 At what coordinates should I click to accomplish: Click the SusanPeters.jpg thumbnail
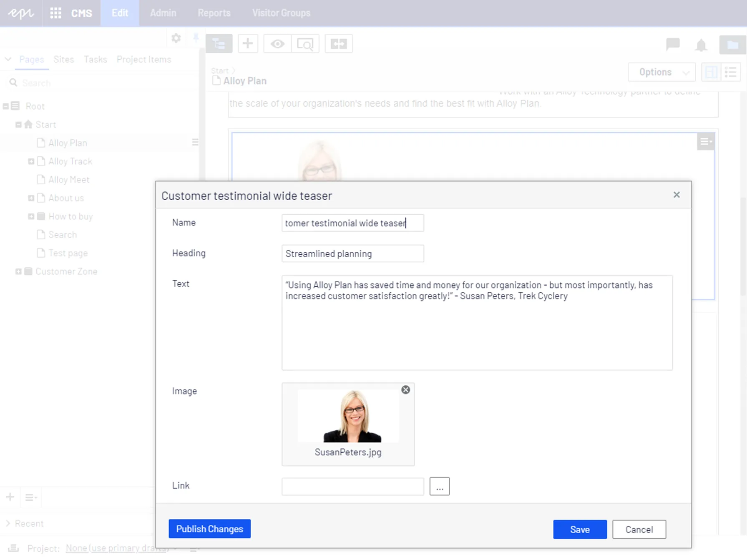(x=348, y=416)
